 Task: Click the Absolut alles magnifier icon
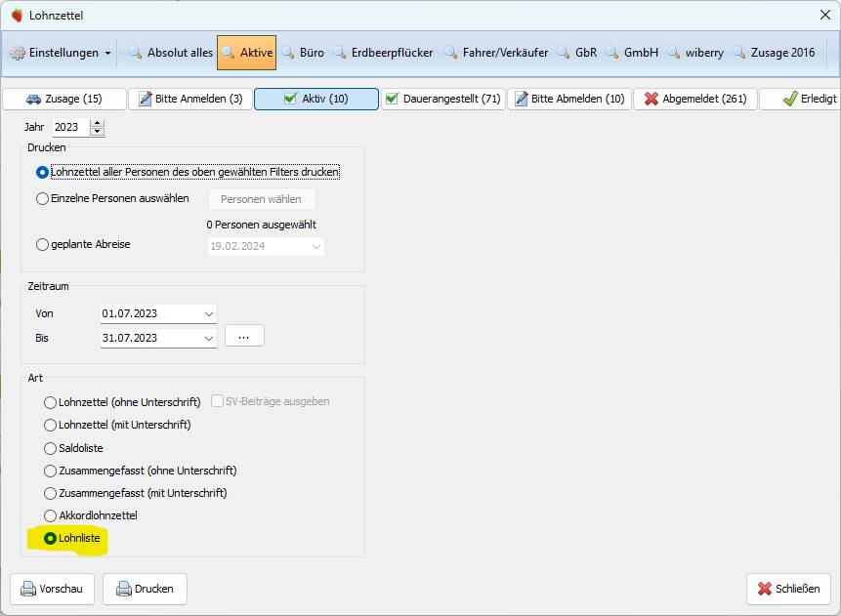[135, 53]
